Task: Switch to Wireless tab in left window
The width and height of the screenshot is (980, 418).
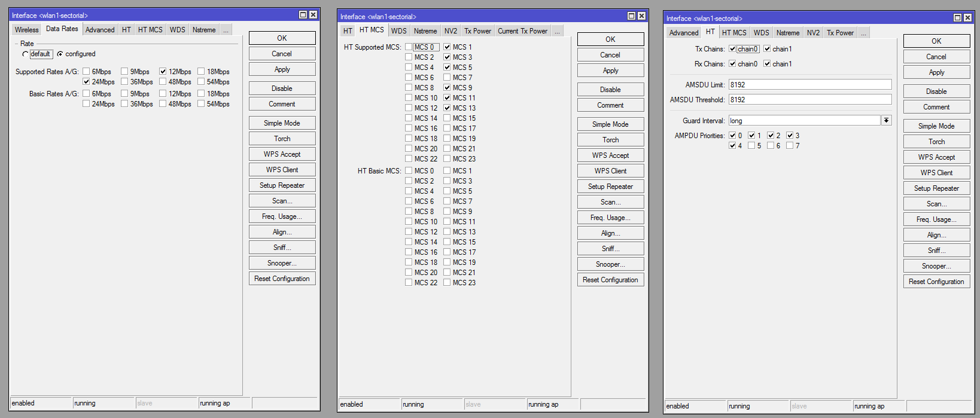Action: 27,30
